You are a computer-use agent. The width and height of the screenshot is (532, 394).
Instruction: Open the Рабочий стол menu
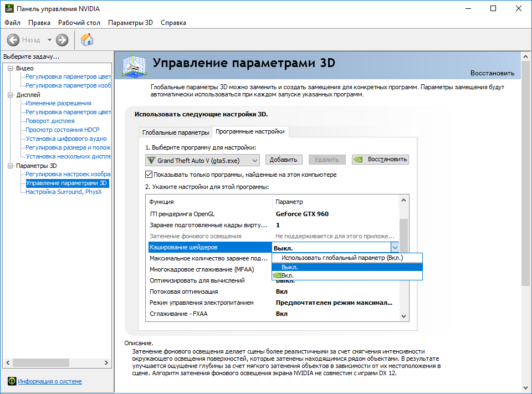[x=79, y=23]
